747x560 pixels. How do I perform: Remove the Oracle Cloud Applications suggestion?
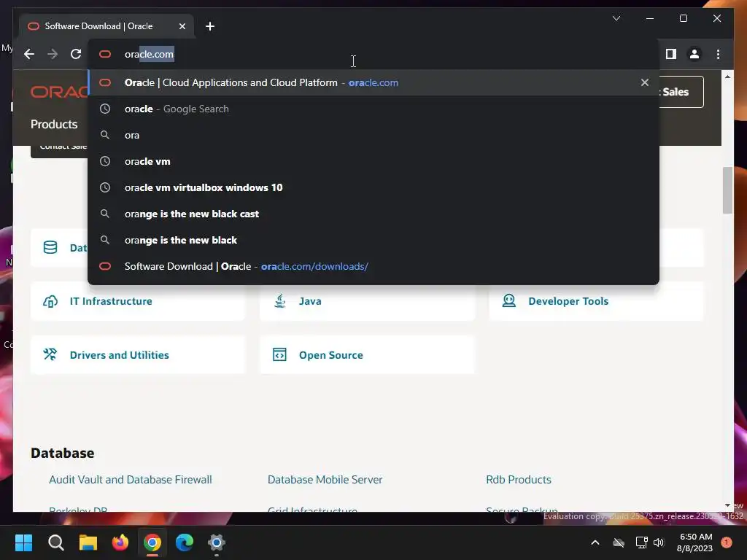coord(645,82)
